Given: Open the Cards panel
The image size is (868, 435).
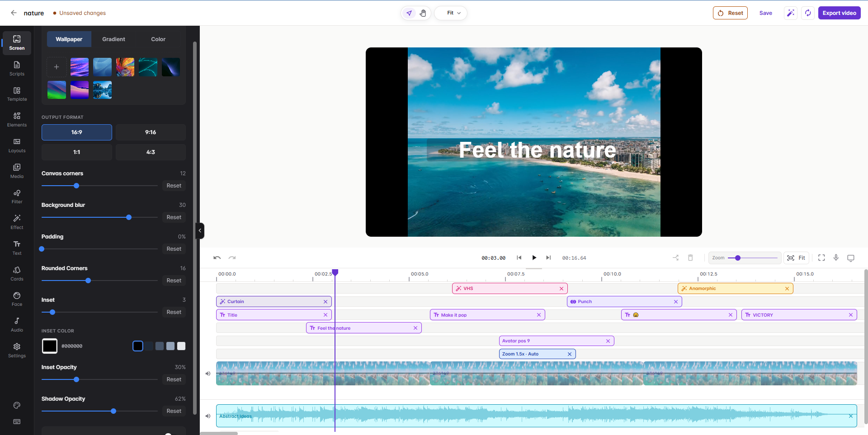Looking at the screenshot, I should [x=17, y=274].
